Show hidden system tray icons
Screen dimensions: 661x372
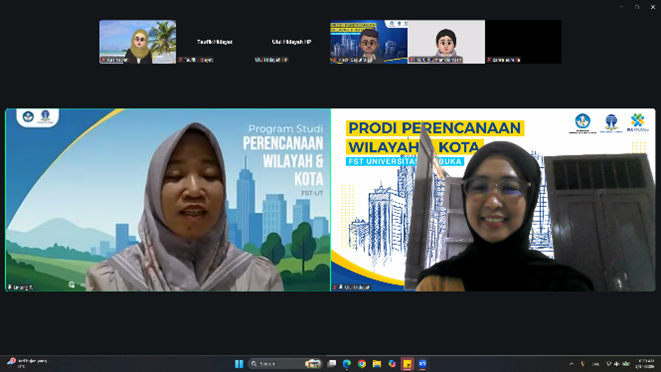(x=572, y=364)
